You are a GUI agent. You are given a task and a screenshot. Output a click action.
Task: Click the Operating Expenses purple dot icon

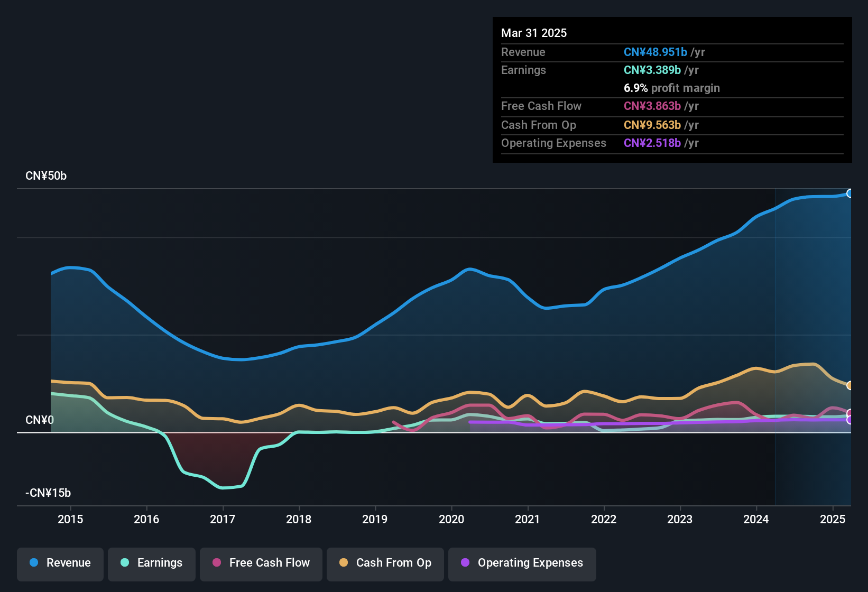tap(465, 563)
